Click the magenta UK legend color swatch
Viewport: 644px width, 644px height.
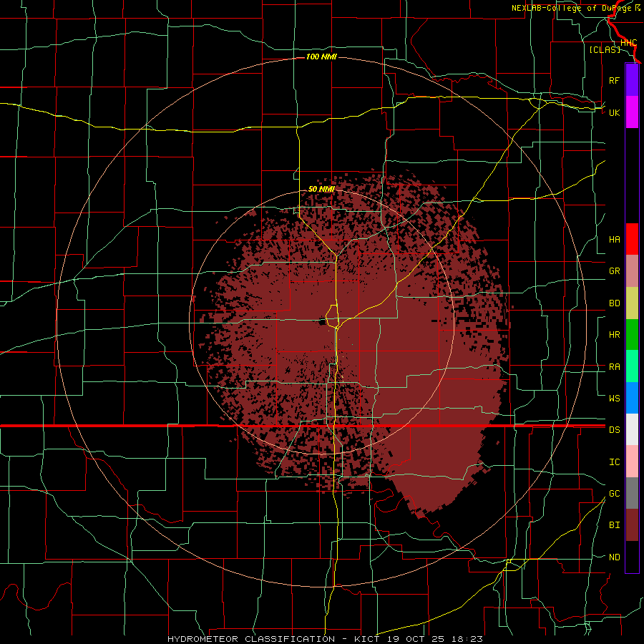point(632,112)
